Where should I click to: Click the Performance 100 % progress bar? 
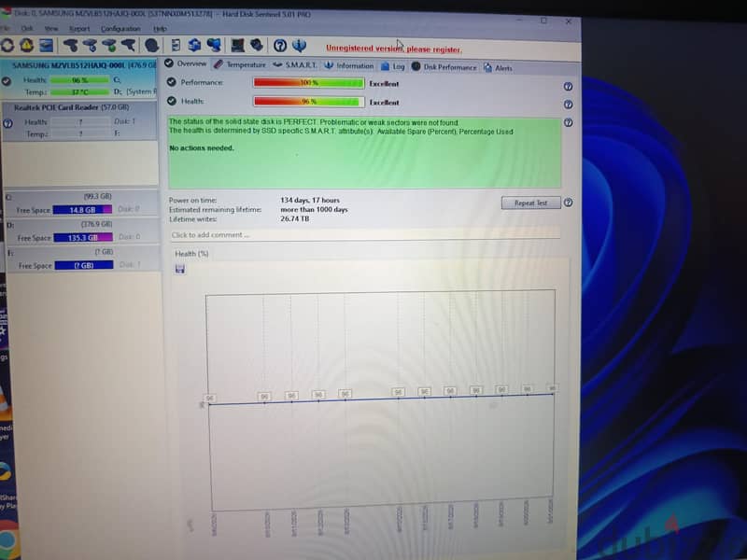pos(309,83)
